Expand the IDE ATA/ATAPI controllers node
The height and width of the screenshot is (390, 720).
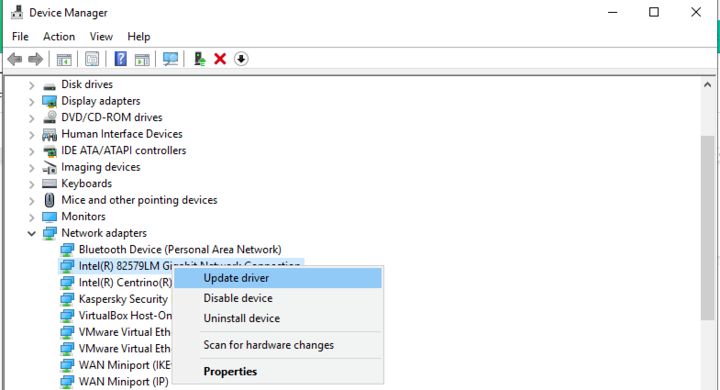point(31,151)
